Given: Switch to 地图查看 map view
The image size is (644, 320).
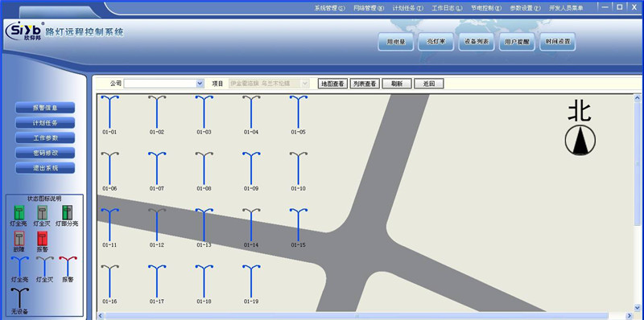Looking at the screenshot, I should (332, 84).
